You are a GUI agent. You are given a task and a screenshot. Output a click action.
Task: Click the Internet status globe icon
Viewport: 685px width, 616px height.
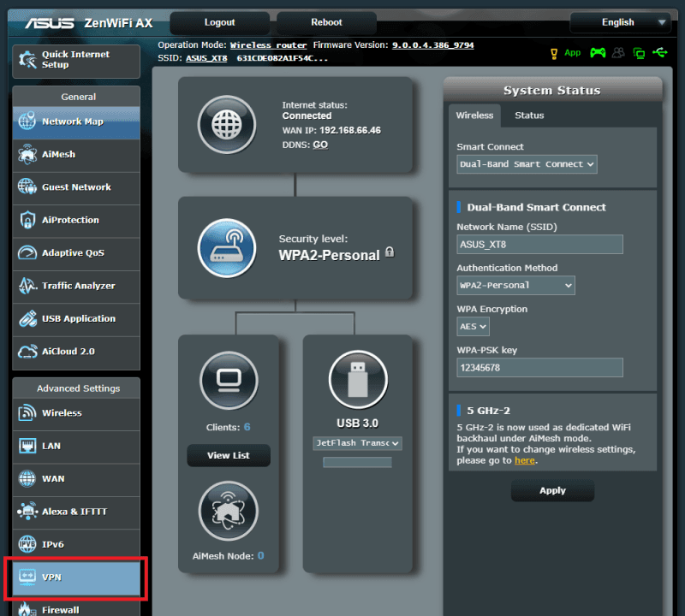pos(227,124)
